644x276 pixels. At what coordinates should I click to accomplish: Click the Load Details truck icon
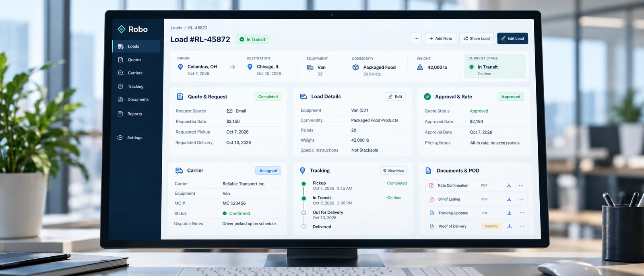[303, 97]
